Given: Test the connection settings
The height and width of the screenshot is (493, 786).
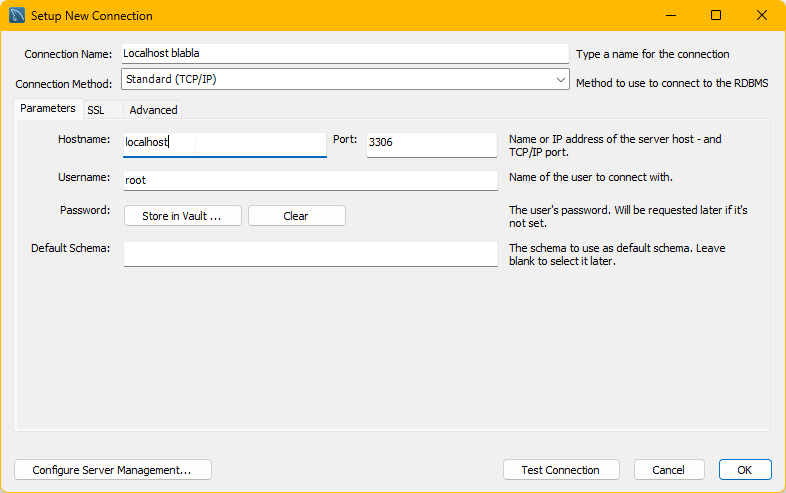Looking at the screenshot, I should pyautogui.click(x=561, y=470).
